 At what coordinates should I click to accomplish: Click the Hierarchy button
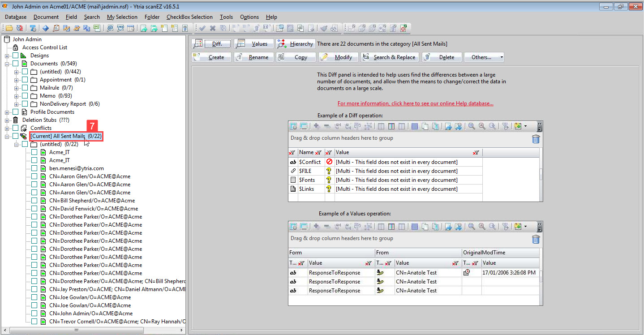[x=296, y=43]
